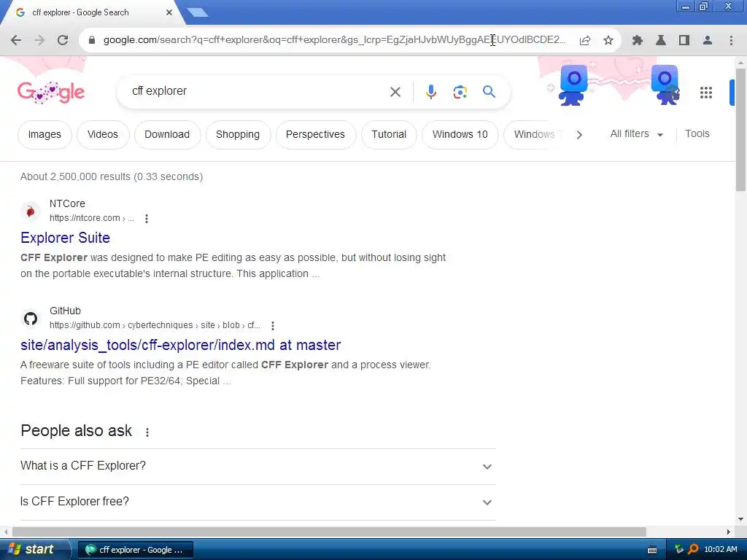Filter results by Videos
The image size is (747, 560).
click(x=102, y=134)
